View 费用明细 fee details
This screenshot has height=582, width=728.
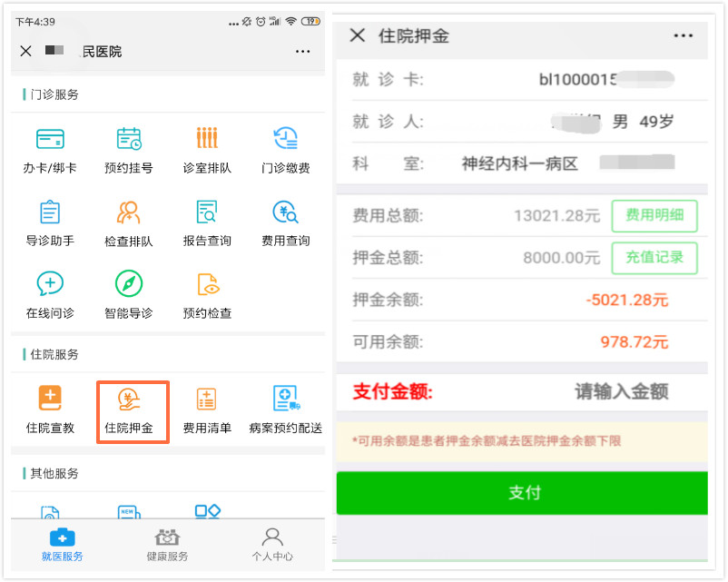[x=654, y=215]
